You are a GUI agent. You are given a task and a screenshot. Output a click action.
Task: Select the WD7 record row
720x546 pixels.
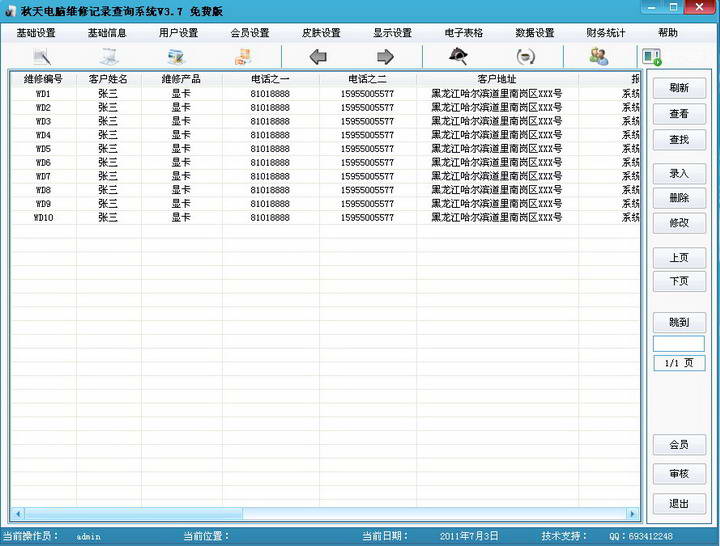325,176
